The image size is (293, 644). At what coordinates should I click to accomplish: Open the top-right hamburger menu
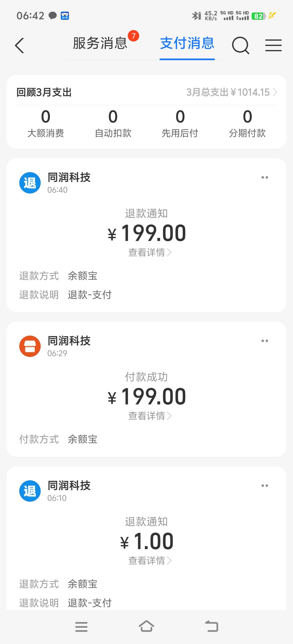[273, 45]
